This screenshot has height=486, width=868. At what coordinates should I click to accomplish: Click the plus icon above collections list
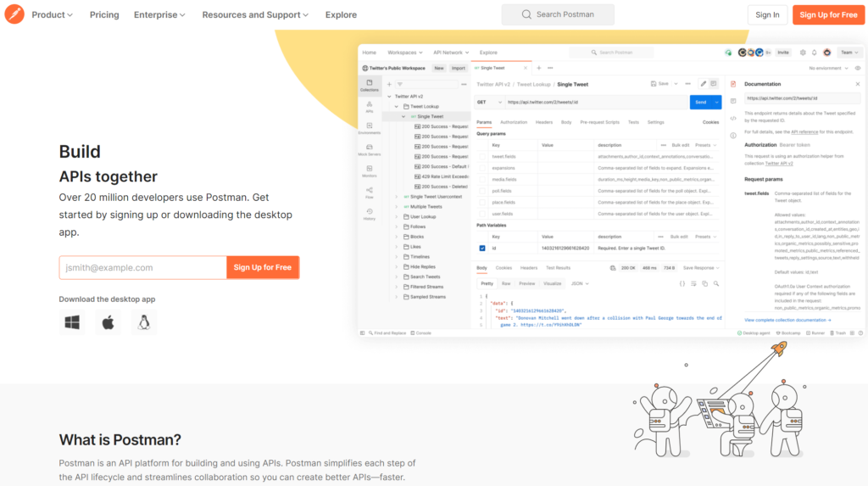(x=389, y=84)
